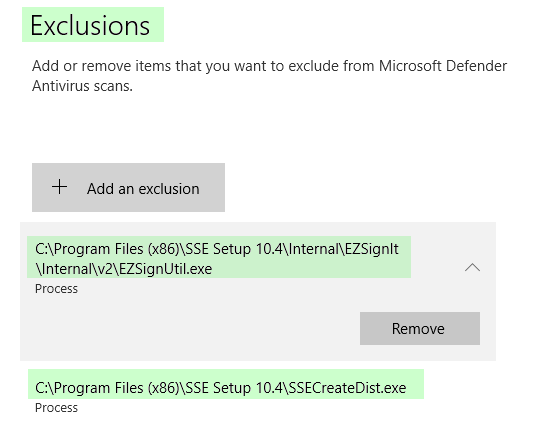Click the first line of the EZSignIt path

point(217,249)
